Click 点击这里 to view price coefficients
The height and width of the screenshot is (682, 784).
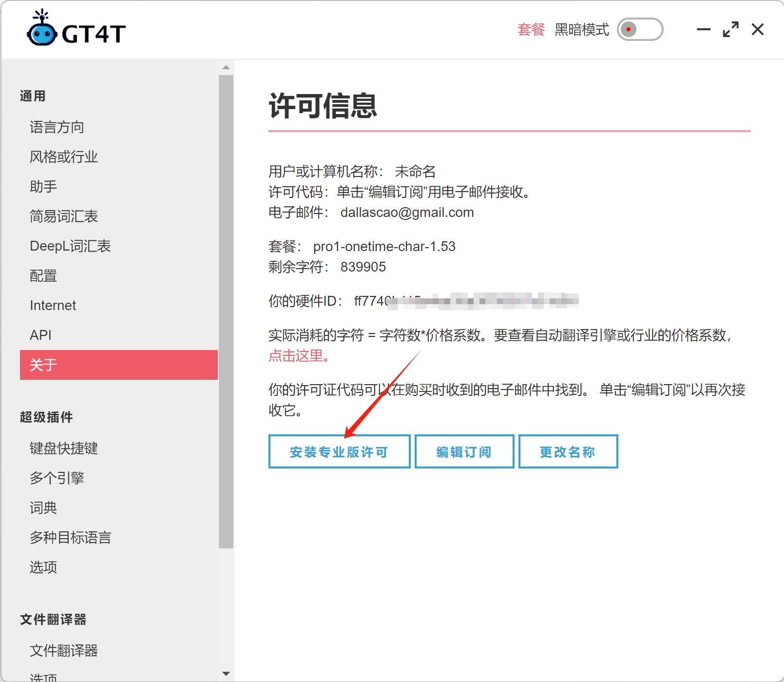(296, 356)
